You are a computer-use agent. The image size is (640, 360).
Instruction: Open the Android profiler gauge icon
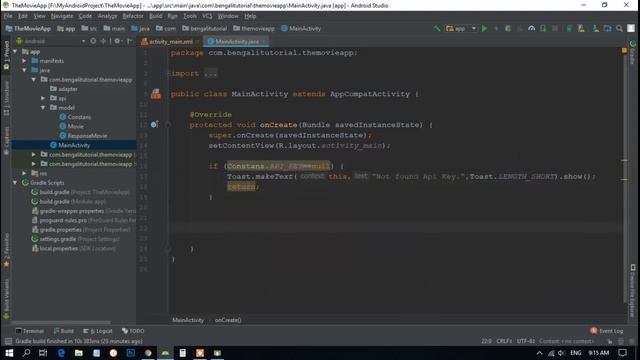pos(531,29)
